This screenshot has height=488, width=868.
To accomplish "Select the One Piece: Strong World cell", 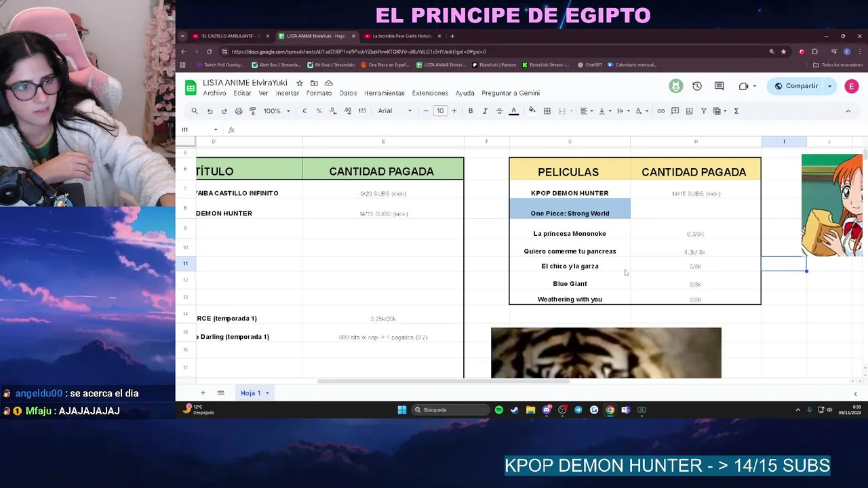I will click(x=570, y=209).
